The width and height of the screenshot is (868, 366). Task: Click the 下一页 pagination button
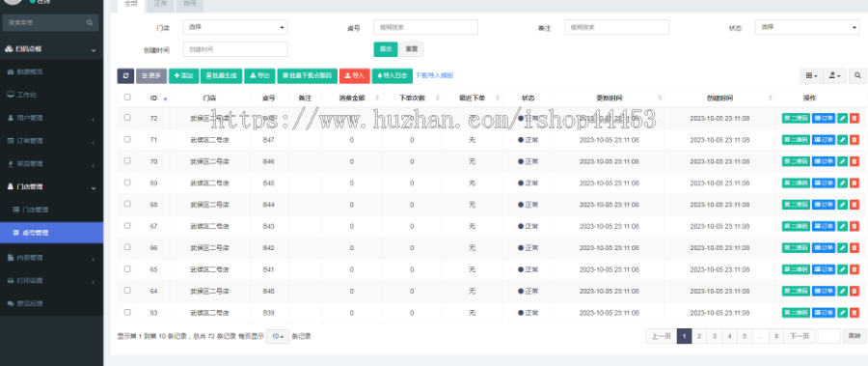point(799,336)
